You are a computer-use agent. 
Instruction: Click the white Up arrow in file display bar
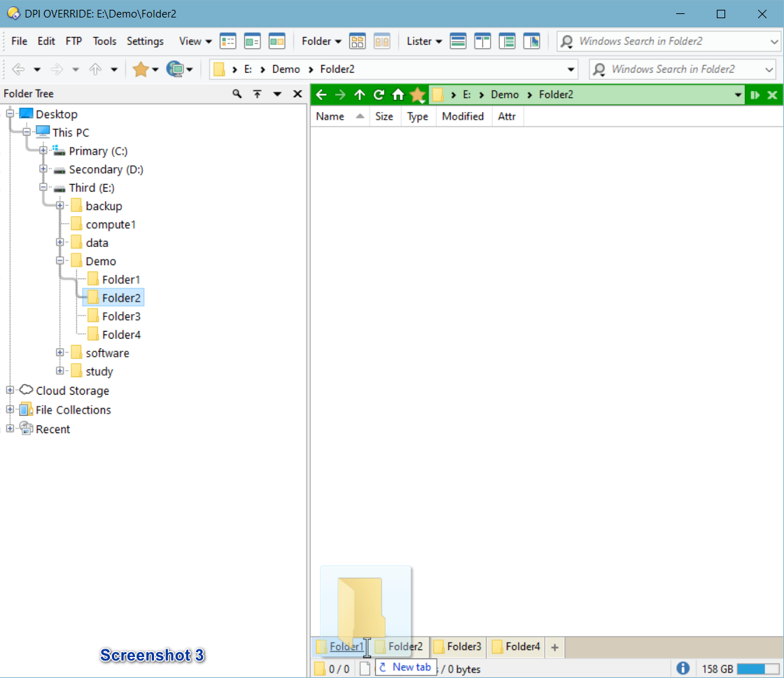click(x=360, y=94)
